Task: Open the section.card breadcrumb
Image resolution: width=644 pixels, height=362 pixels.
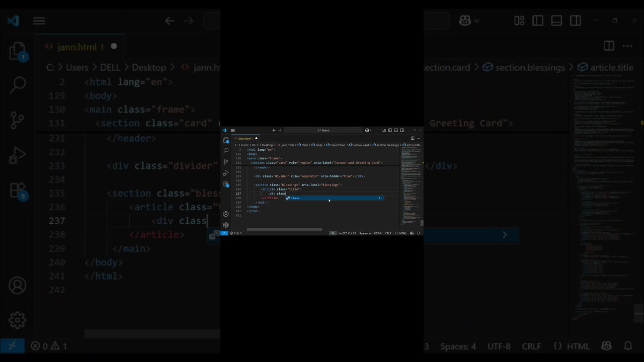Action: 358,145
